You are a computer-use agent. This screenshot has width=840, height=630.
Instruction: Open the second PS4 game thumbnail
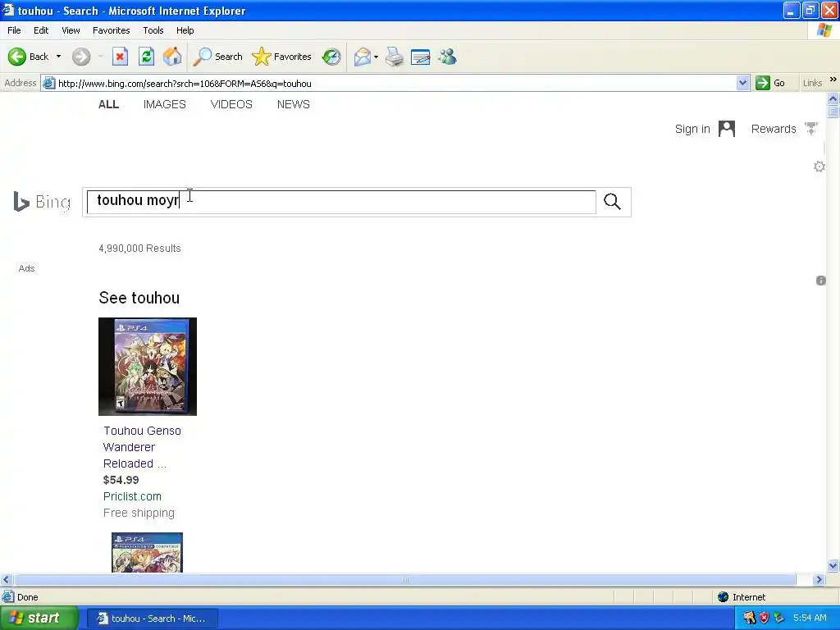coord(148,552)
